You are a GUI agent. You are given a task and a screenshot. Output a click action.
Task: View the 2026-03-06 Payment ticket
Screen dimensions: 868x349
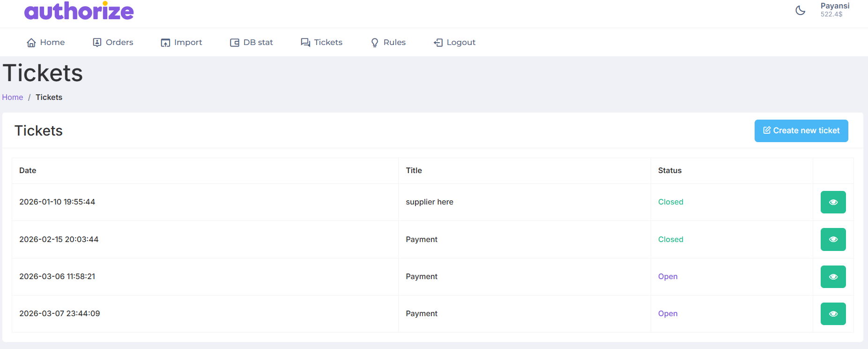[x=833, y=277]
